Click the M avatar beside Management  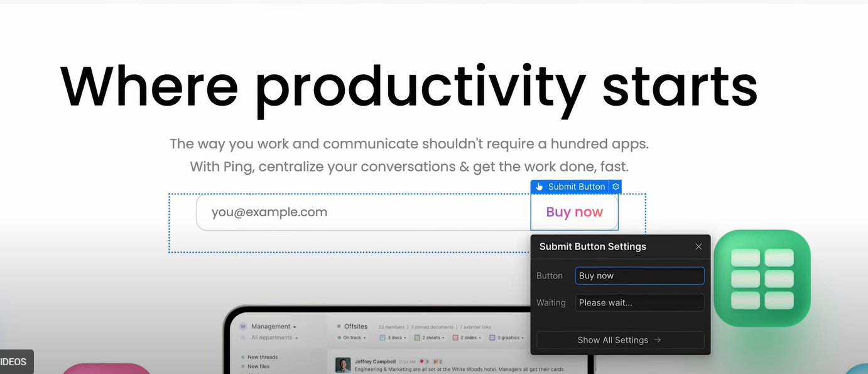[242, 326]
